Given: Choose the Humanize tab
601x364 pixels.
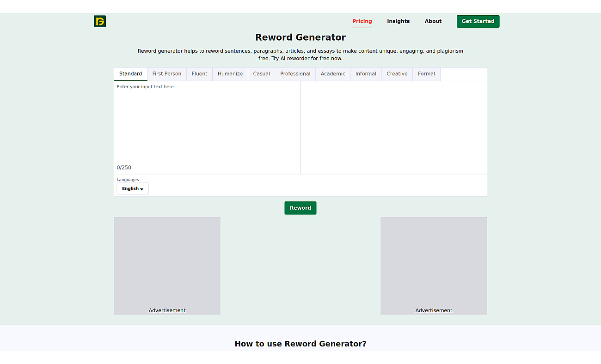Looking at the screenshot, I should coord(230,74).
